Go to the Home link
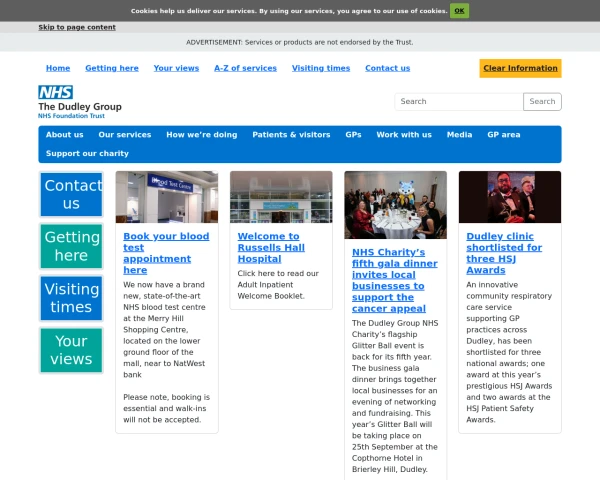This screenshot has width=600, height=480. click(x=58, y=68)
